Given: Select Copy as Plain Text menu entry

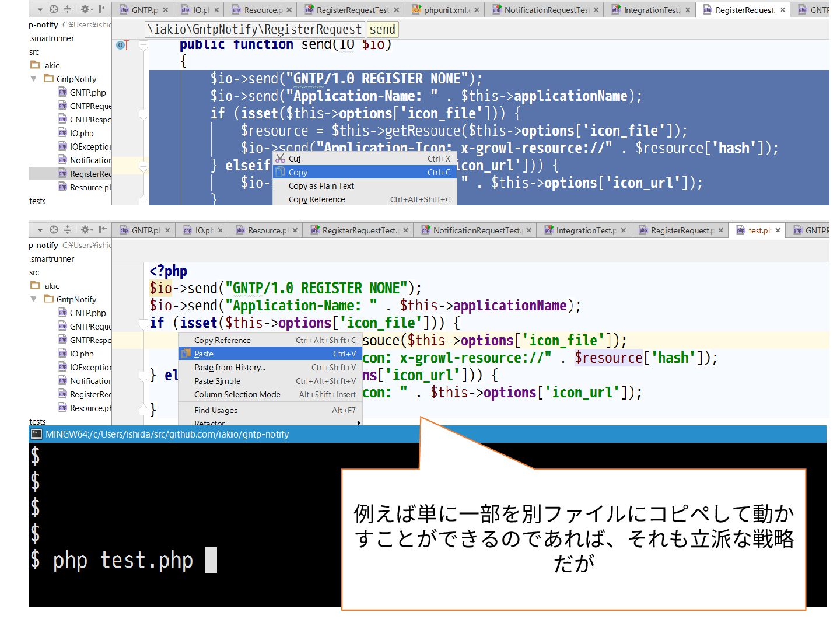Looking at the screenshot, I should [365, 185].
